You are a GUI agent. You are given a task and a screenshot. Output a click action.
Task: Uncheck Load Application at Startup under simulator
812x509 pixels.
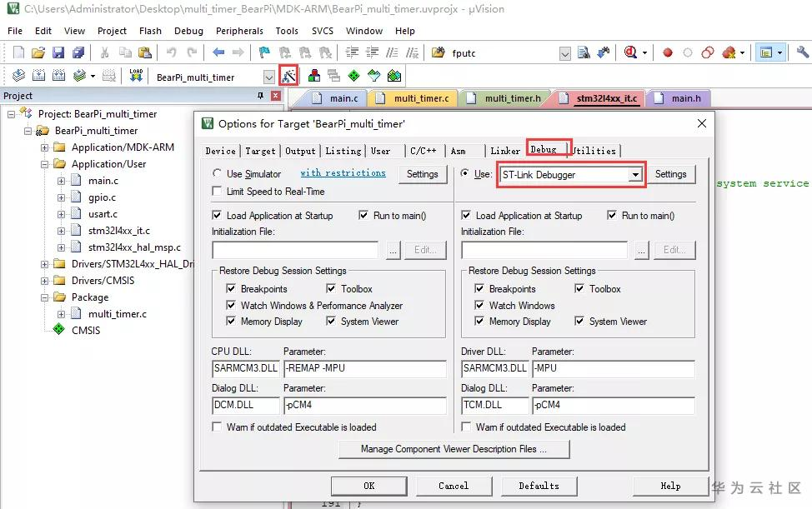pos(217,215)
